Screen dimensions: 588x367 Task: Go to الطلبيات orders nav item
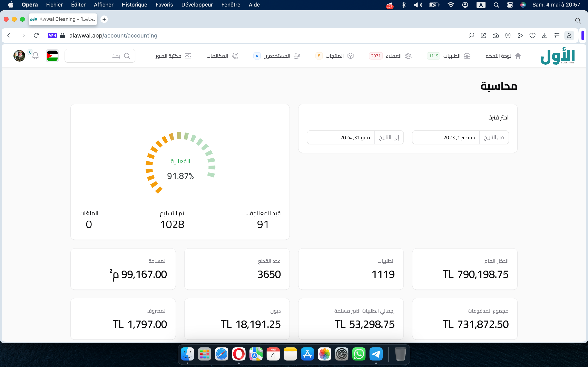tap(451, 56)
